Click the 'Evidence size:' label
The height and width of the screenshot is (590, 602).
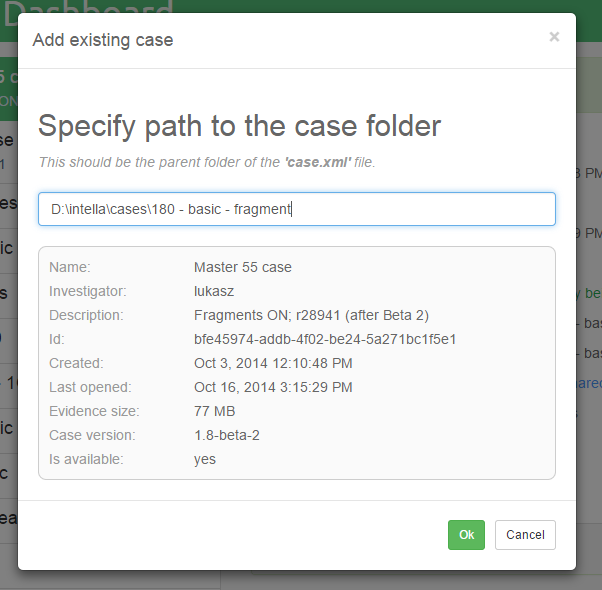pyautogui.click(x=94, y=411)
